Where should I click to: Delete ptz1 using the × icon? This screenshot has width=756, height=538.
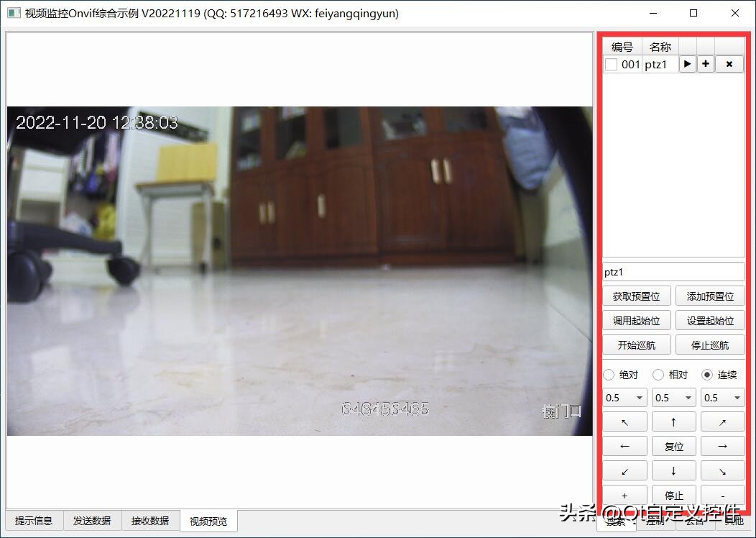coord(729,63)
